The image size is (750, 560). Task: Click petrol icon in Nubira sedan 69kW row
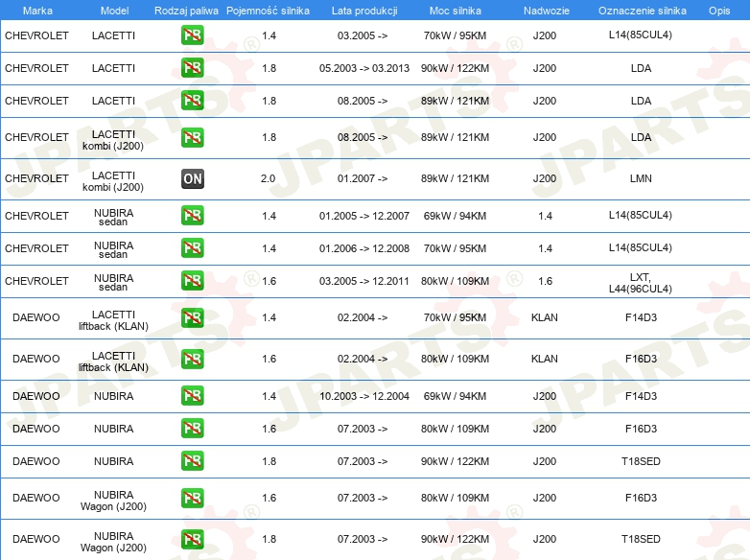click(192, 216)
